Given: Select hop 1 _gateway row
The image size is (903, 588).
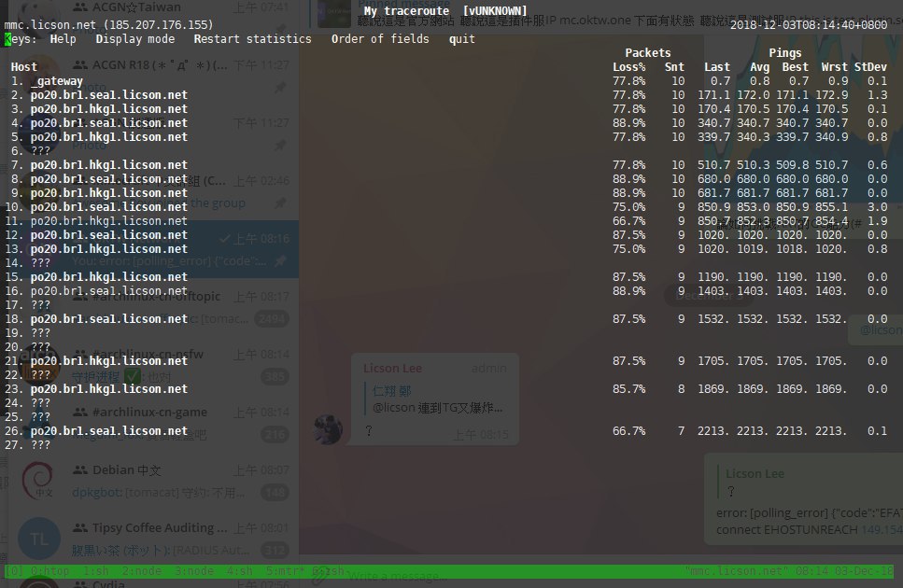Looking at the screenshot, I should [x=447, y=81].
